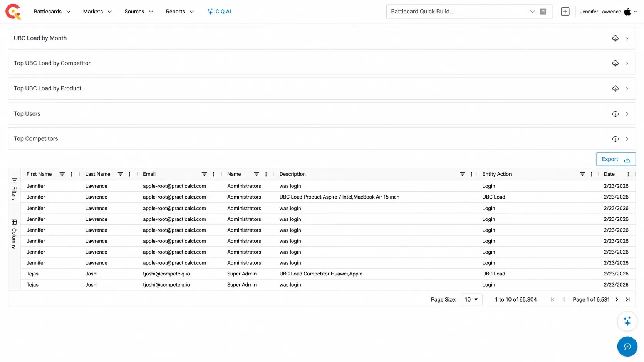Download UBC Load by Month data
This screenshot has width=644, height=362.
pos(615,38)
